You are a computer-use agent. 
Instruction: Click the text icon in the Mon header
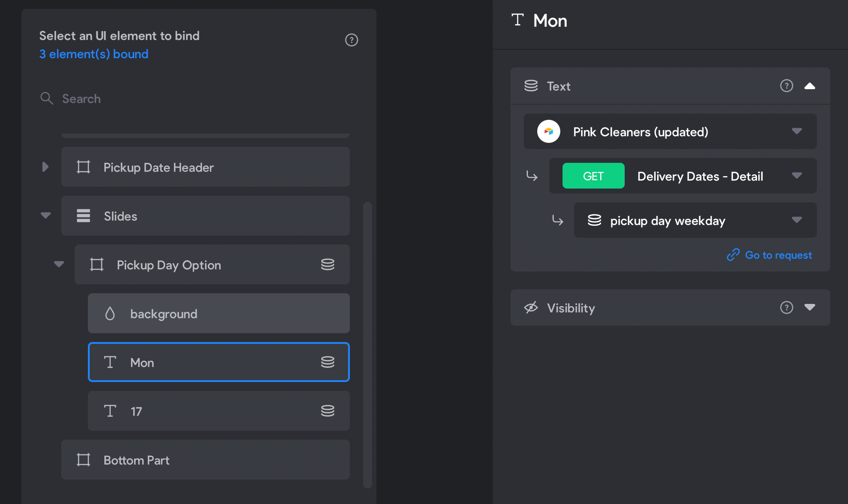(518, 20)
